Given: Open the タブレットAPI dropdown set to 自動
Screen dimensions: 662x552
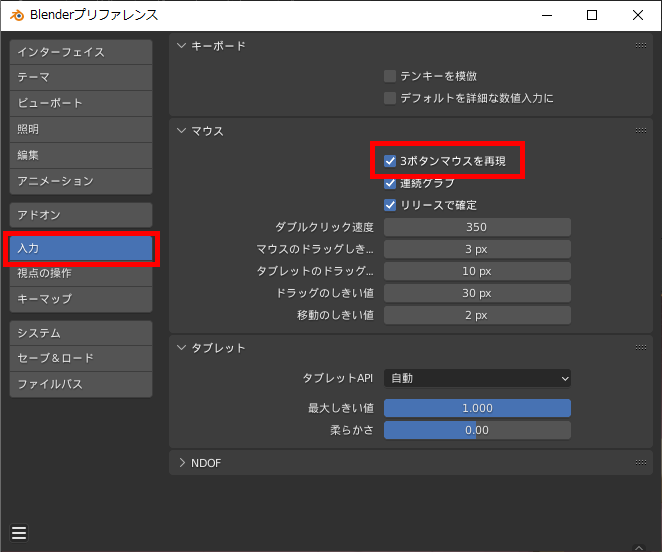Looking at the screenshot, I should click(x=477, y=378).
